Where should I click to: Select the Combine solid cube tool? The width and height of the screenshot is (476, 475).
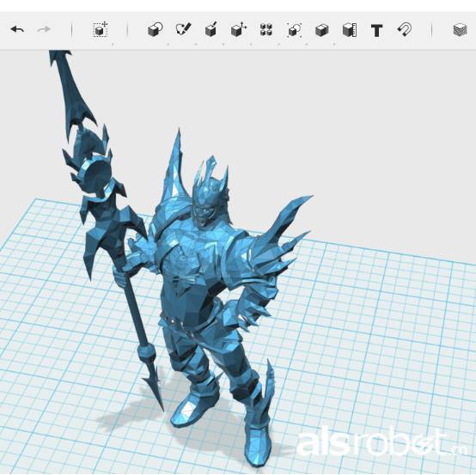[x=322, y=30]
